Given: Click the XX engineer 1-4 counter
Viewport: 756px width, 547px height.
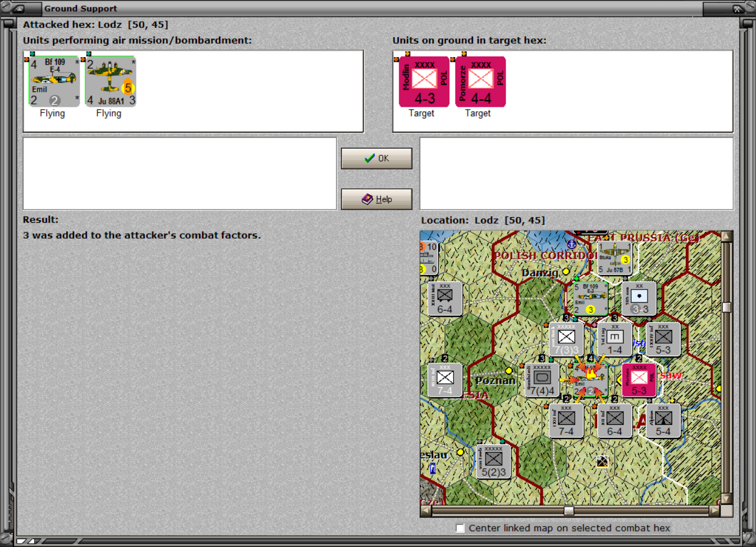Looking at the screenshot, I should pos(614,339).
